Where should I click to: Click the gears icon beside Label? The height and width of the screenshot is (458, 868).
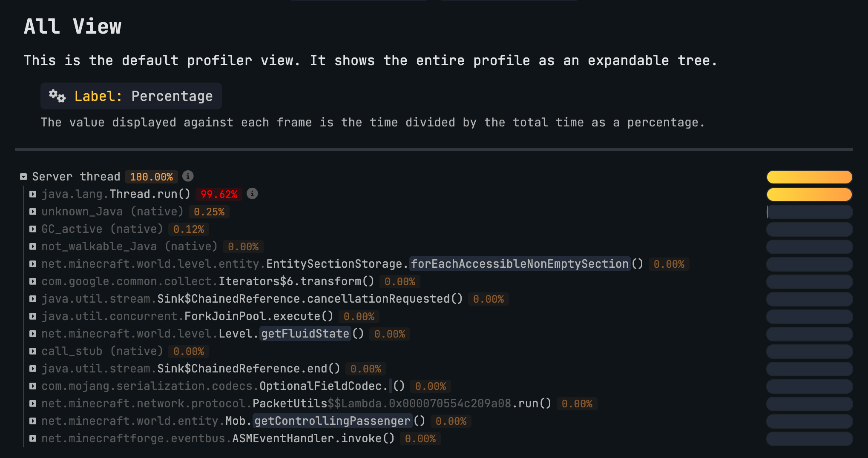(x=57, y=96)
